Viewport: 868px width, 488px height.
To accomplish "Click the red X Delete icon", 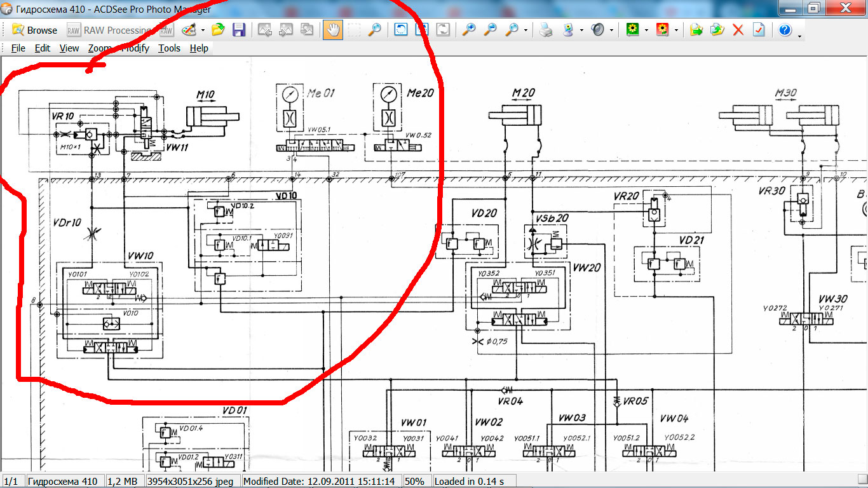I will [x=738, y=30].
